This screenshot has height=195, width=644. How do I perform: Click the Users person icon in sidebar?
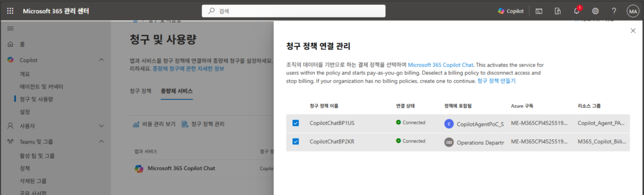pyautogui.click(x=10, y=126)
